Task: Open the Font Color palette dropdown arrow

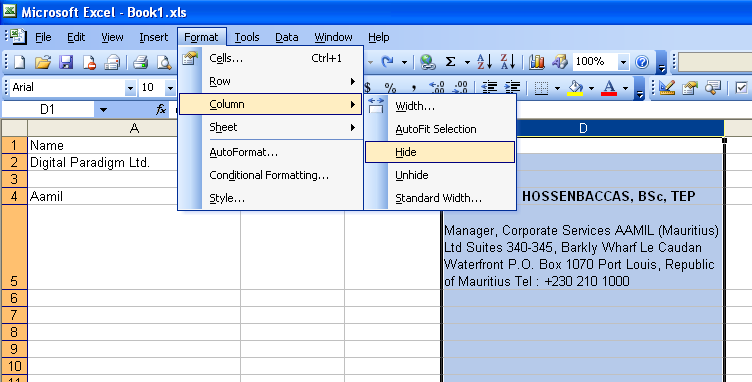Action: click(625, 88)
